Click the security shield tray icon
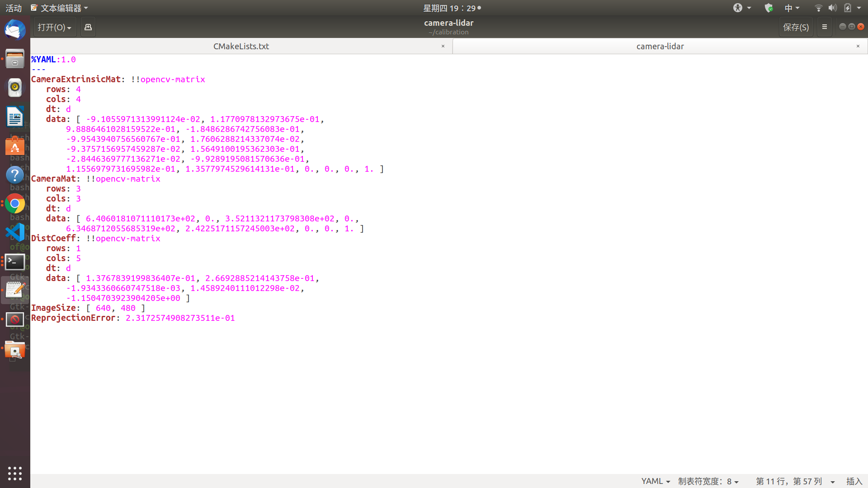Screen dimensions: 868x488 [x=769, y=8]
